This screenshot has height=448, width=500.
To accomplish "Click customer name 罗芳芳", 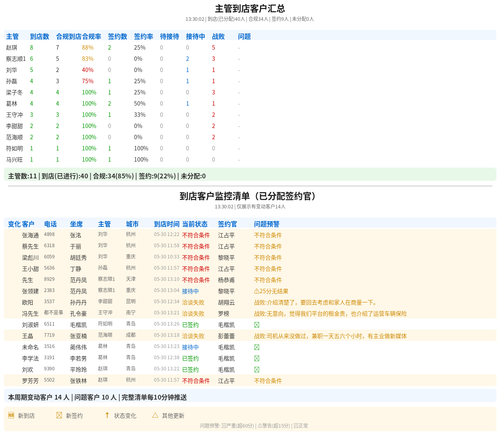I will pyautogui.click(x=30, y=381).
